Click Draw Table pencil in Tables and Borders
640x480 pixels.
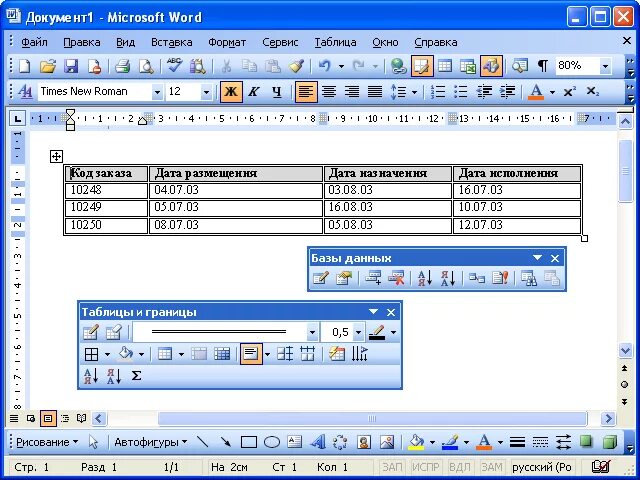pos(91,332)
